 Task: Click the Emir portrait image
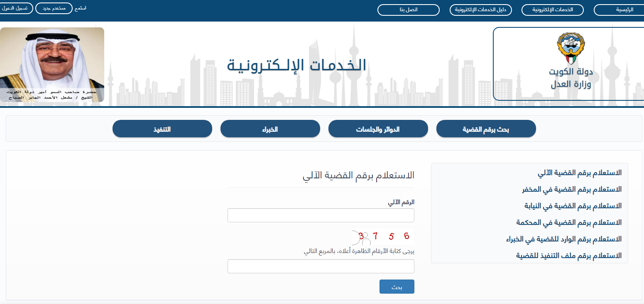click(x=52, y=64)
